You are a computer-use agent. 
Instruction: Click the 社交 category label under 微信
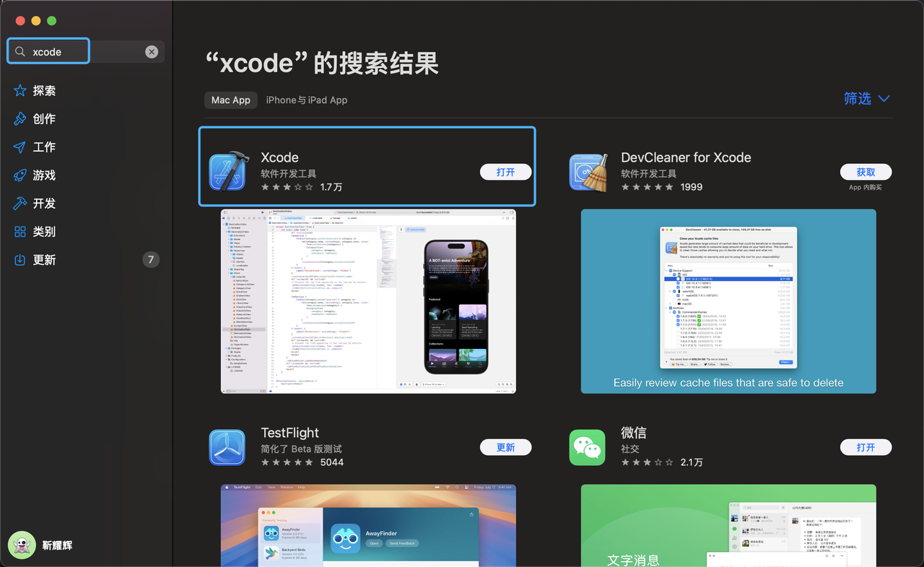pos(631,449)
